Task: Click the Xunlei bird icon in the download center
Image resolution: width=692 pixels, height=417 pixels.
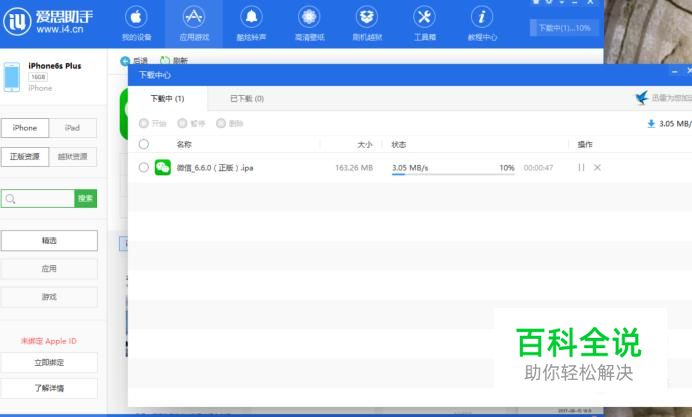Action: pyautogui.click(x=642, y=98)
